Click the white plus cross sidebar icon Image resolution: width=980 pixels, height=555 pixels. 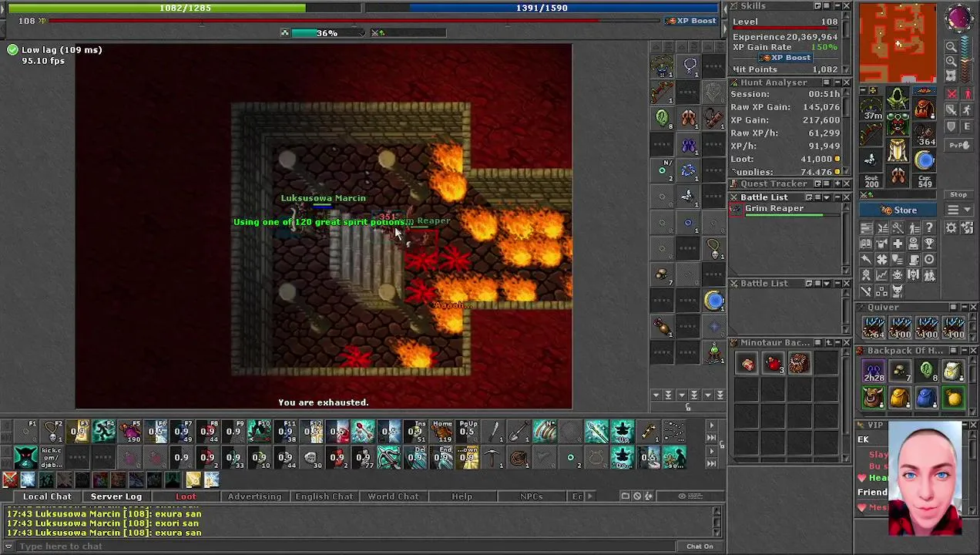[x=898, y=244]
